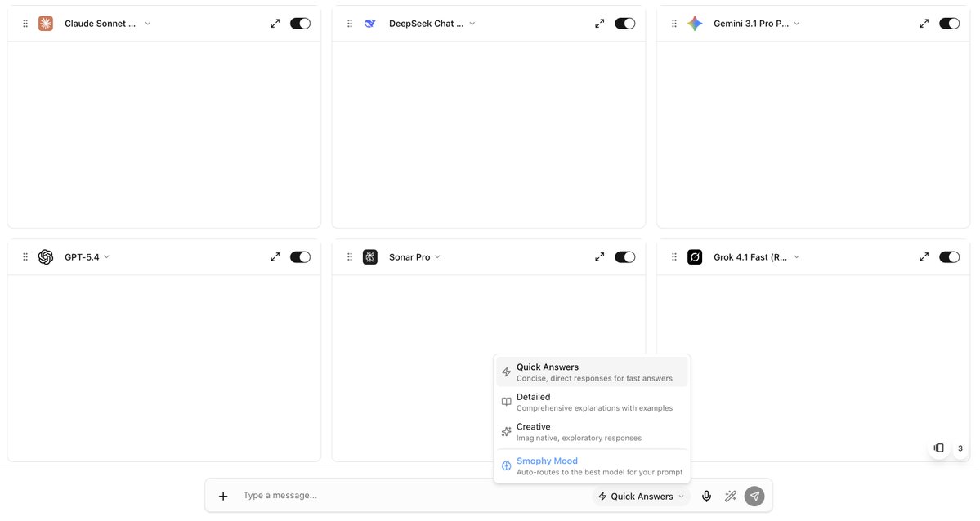Click the columns layout icon at bottom right

(939, 448)
